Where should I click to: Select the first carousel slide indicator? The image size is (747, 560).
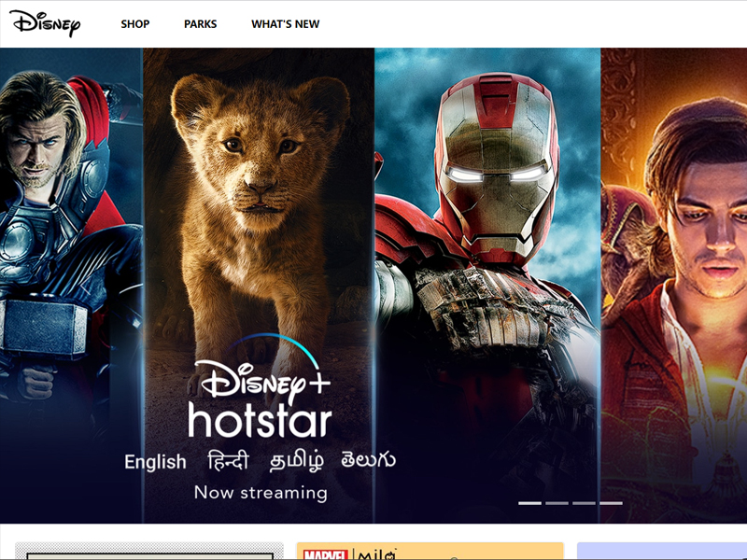point(529,503)
